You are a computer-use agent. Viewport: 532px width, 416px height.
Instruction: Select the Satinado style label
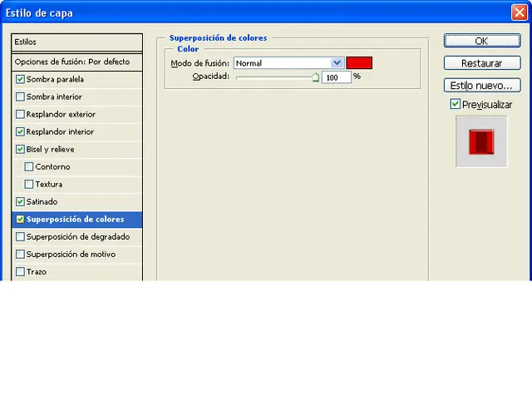coord(42,201)
